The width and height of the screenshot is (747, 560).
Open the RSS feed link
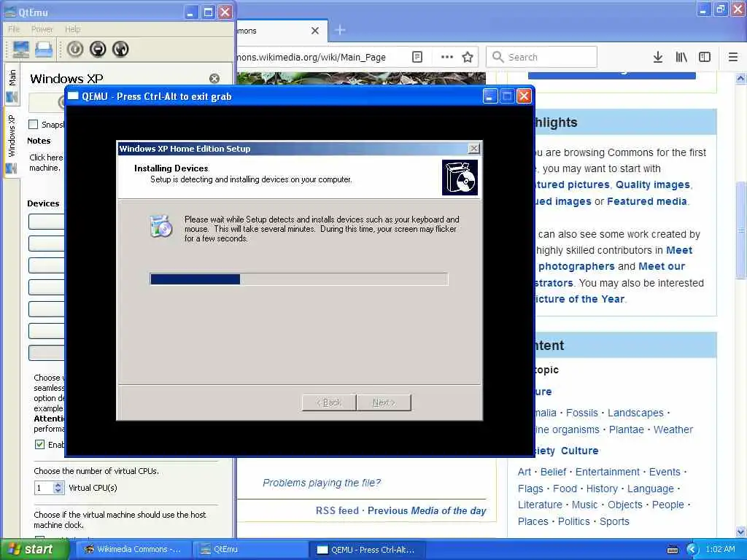pyautogui.click(x=337, y=510)
